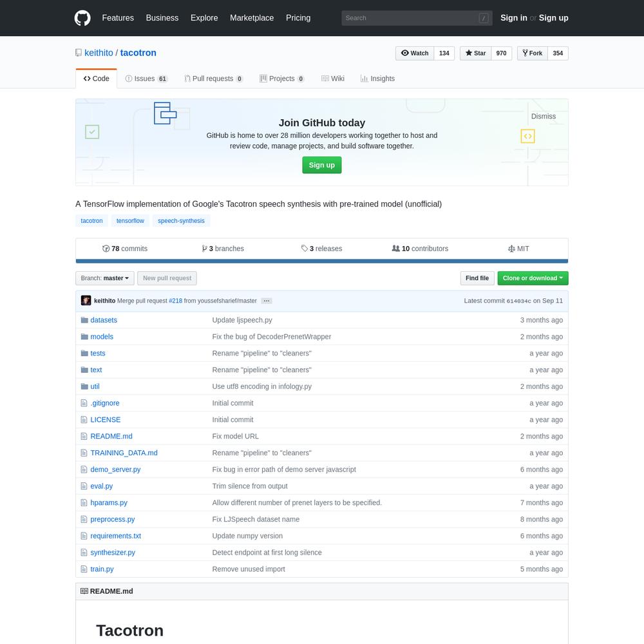Click the tacotron topic tag
This screenshot has width=644, height=644.
(x=91, y=220)
